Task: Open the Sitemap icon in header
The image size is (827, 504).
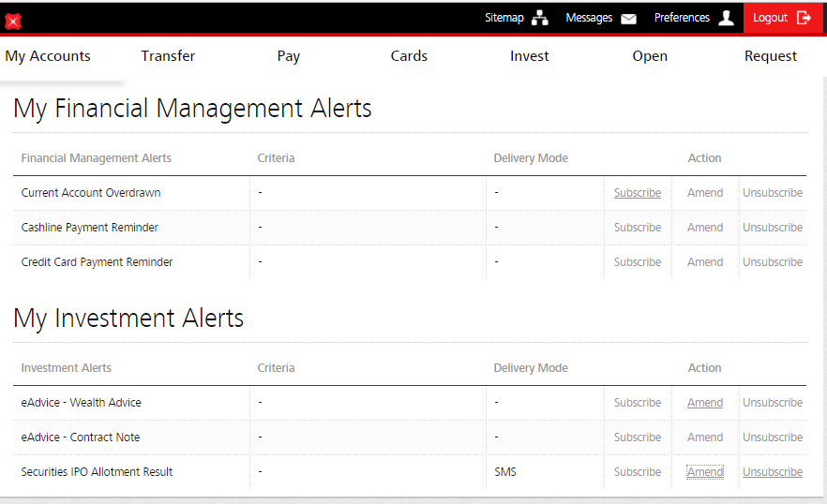Action: 540,18
